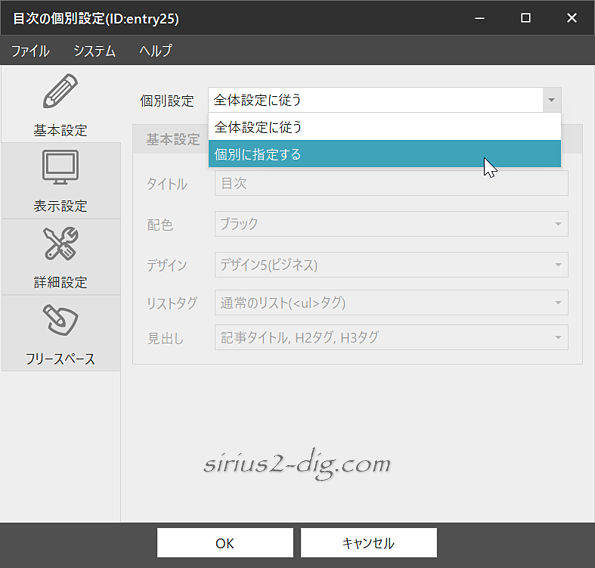Minimize the 目次の個別設定 window
The height and width of the screenshot is (568, 595).
click(480, 18)
